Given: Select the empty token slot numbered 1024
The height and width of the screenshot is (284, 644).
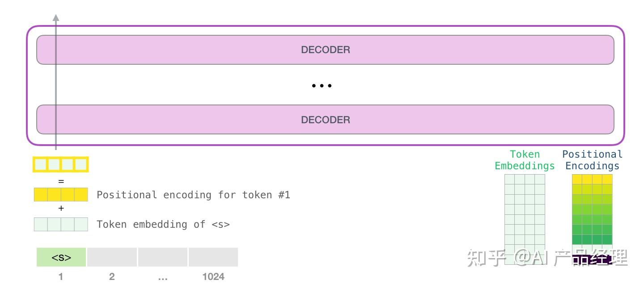Looking at the screenshot, I should pos(213,257).
